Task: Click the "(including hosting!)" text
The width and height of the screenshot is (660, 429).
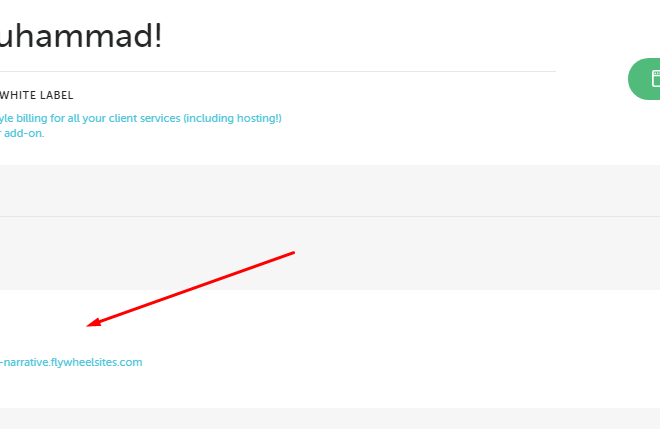Action: (x=232, y=118)
